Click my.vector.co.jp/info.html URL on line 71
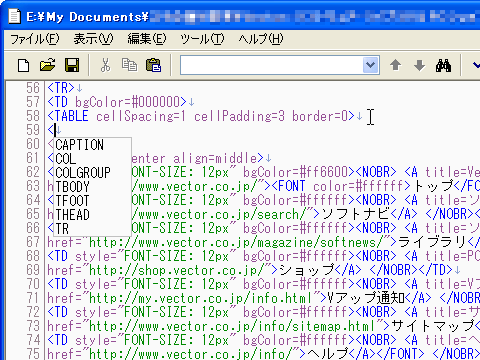Image resolution: width=480 pixels, height=360 pixels. (x=201, y=298)
